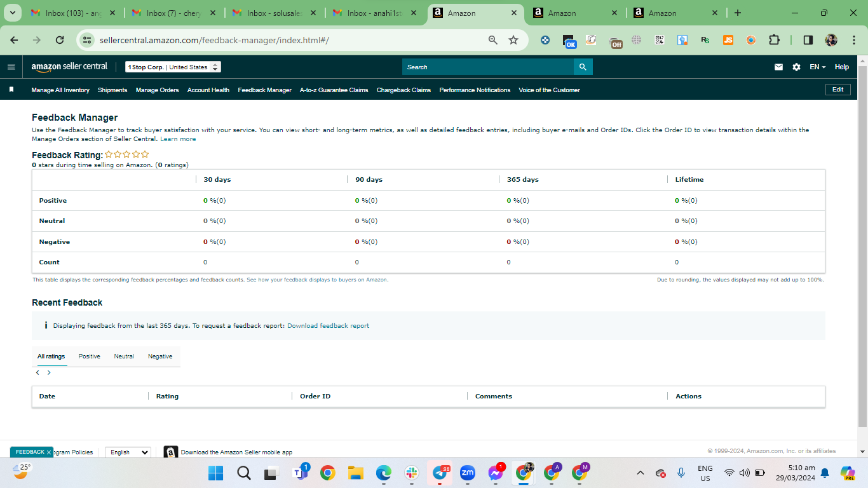Click the Edit button in navigation bar
The image size is (868, 488).
837,90
